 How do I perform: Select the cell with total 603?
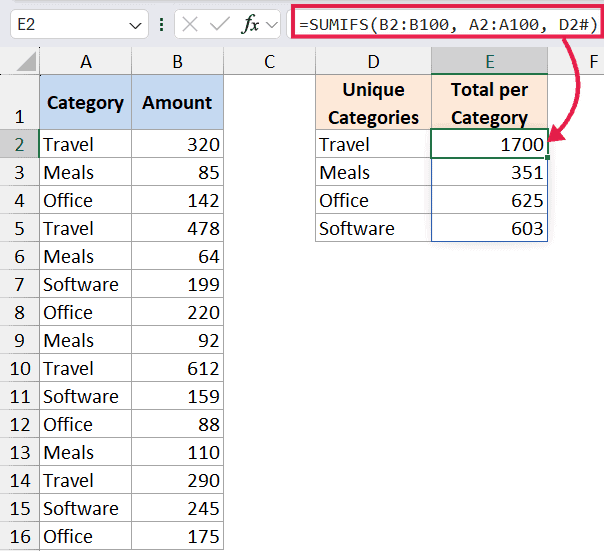click(x=489, y=228)
